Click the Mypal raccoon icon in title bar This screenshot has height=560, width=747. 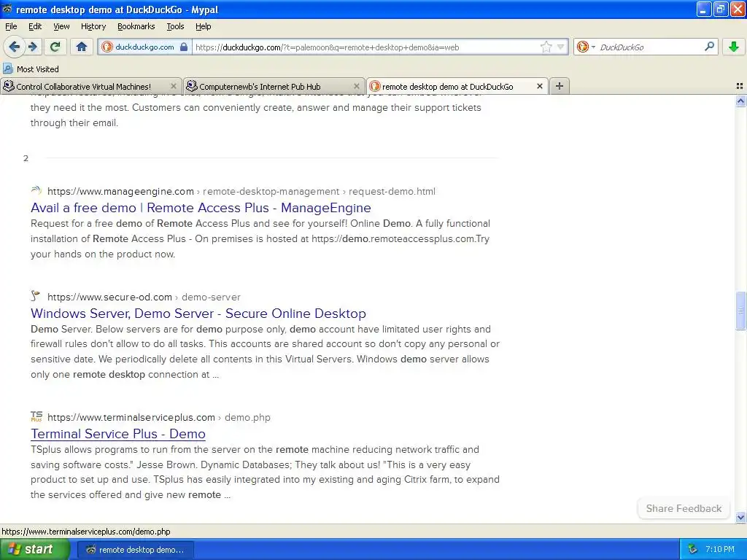tap(7, 9)
